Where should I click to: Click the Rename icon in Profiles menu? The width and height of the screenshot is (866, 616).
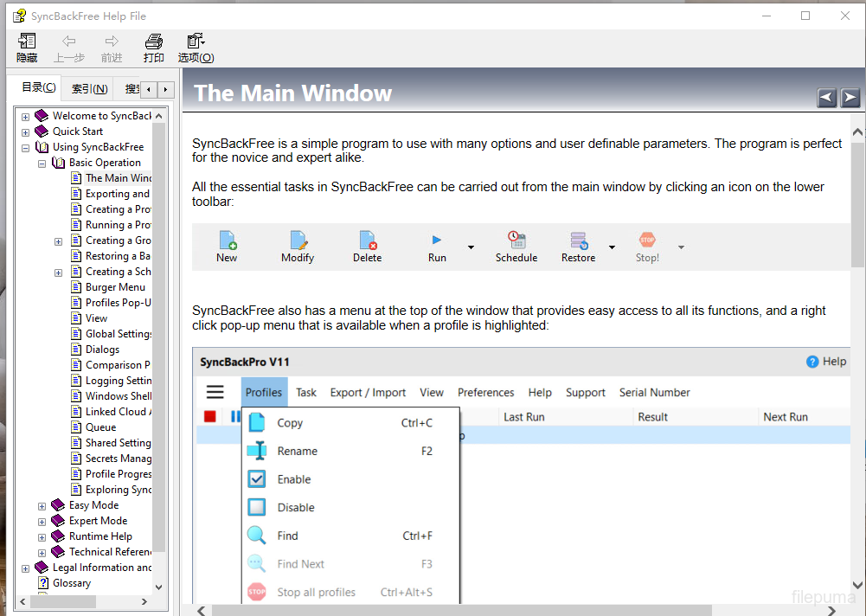pos(257,451)
